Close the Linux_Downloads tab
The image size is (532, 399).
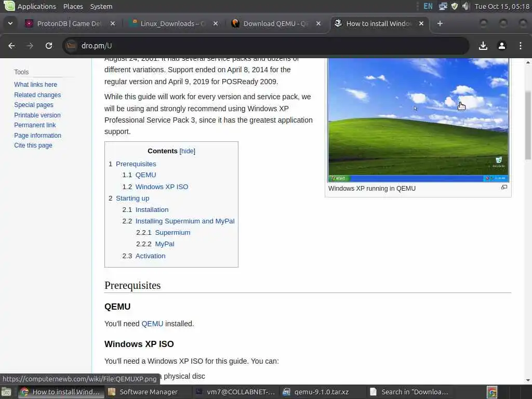tap(216, 23)
